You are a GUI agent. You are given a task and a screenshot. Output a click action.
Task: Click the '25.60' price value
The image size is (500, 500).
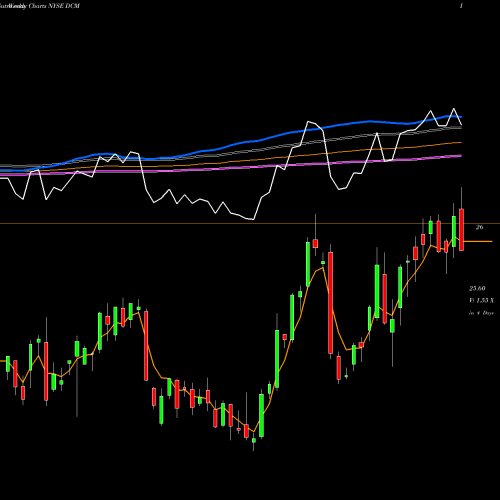pos(477,288)
